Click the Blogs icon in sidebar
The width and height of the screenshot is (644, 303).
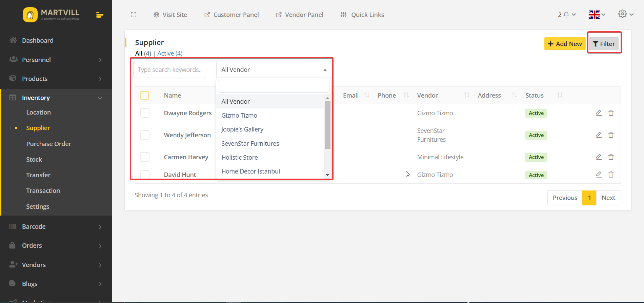click(13, 283)
